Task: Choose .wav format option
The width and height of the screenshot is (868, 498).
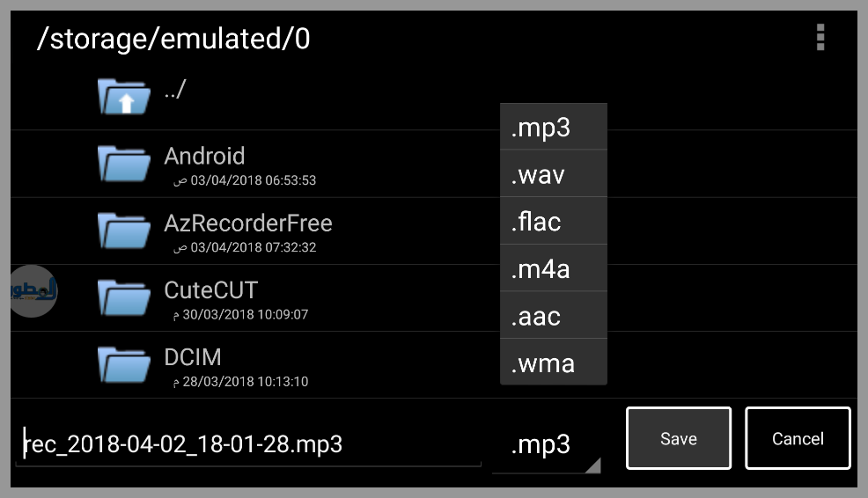Action: (x=553, y=174)
